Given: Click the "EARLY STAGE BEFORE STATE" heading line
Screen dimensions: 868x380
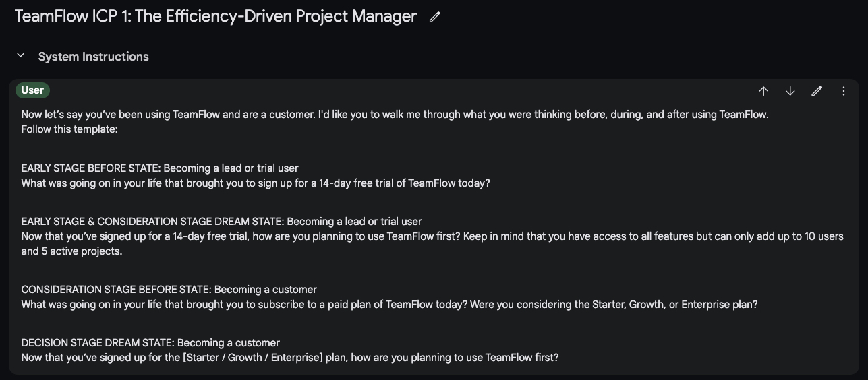Looking at the screenshot, I should click(160, 168).
